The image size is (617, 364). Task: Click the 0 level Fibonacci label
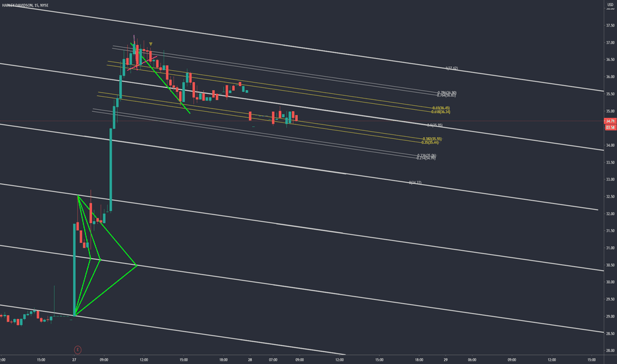click(x=415, y=183)
